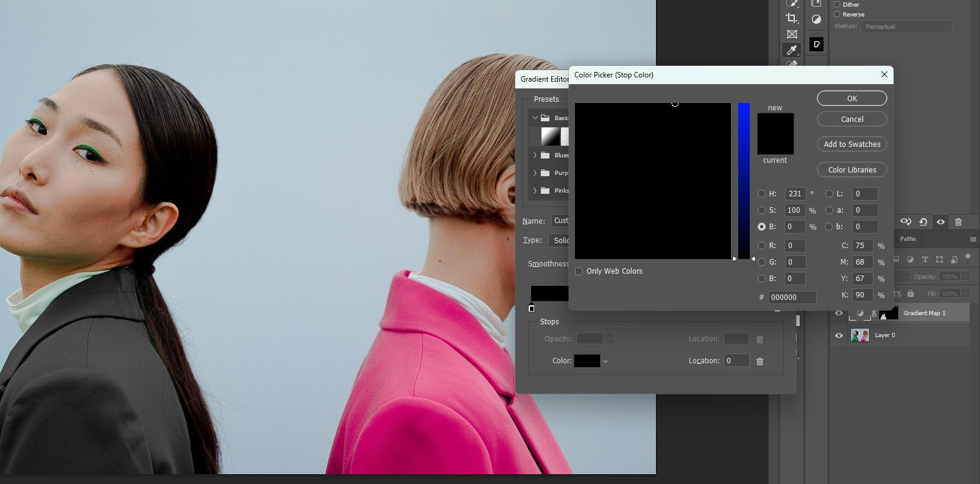The width and height of the screenshot is (980, 484).
Task: Click the gradient Name field
Action: [560, 221]
